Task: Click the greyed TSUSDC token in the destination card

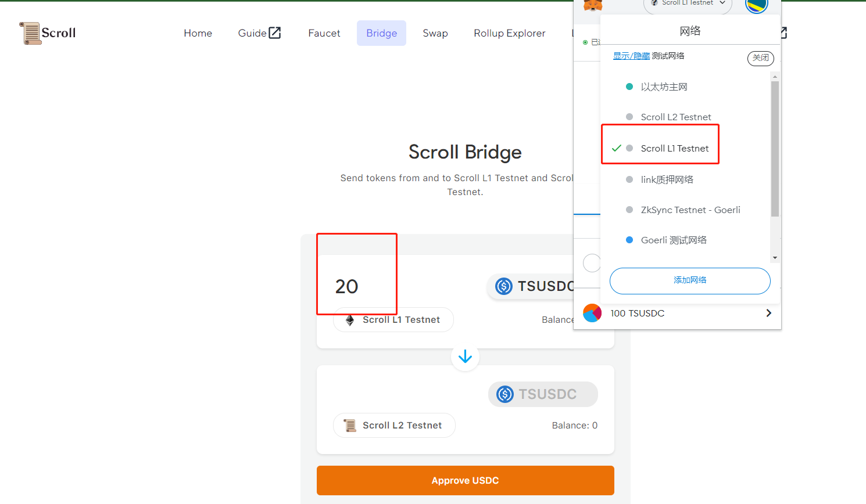Action: [543, 394]
